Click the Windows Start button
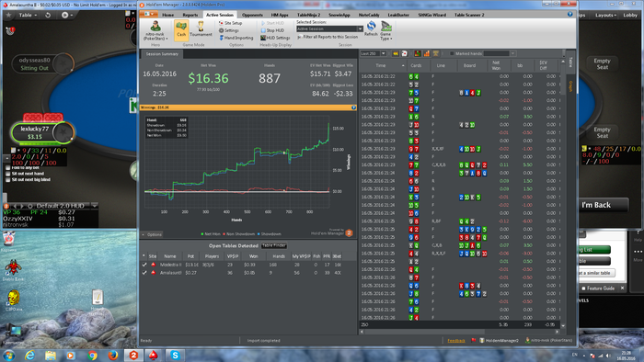The image size is (644, 362). (x=8, y=355)
